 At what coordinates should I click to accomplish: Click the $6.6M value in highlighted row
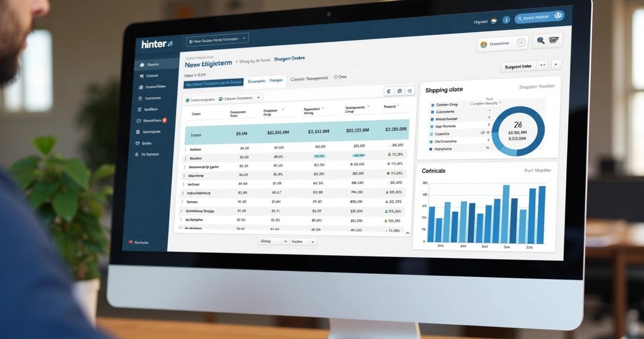[x=241, y=134]
